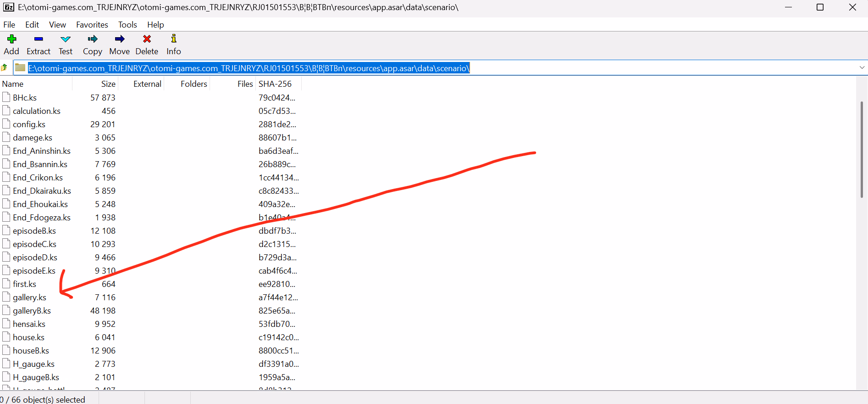Expand the address bar path dropdown
The image size is (868, 404).
(862, 68)
